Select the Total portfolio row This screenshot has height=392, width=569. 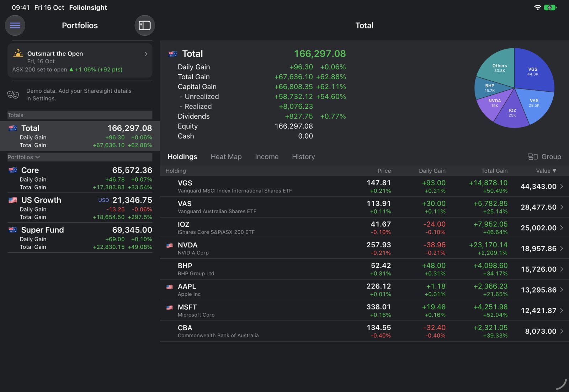pyautogui.click(x=80, y=136)
